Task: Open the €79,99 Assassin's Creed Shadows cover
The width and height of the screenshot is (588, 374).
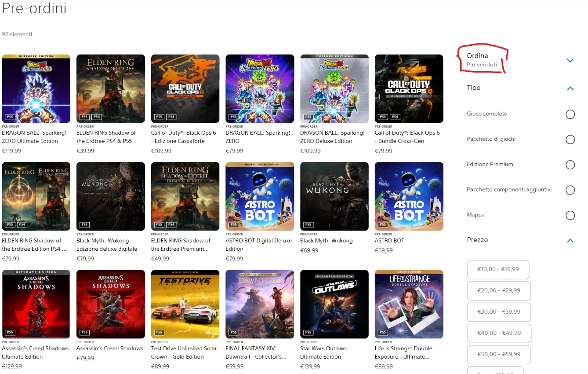Action: click(x=111, y=304)
